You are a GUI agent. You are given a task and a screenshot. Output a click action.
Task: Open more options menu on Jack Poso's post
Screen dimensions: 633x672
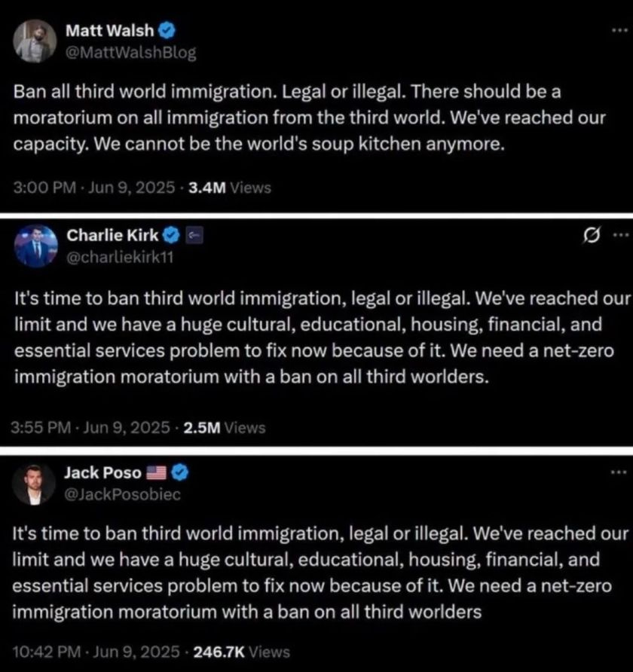[x=618, y=474]
